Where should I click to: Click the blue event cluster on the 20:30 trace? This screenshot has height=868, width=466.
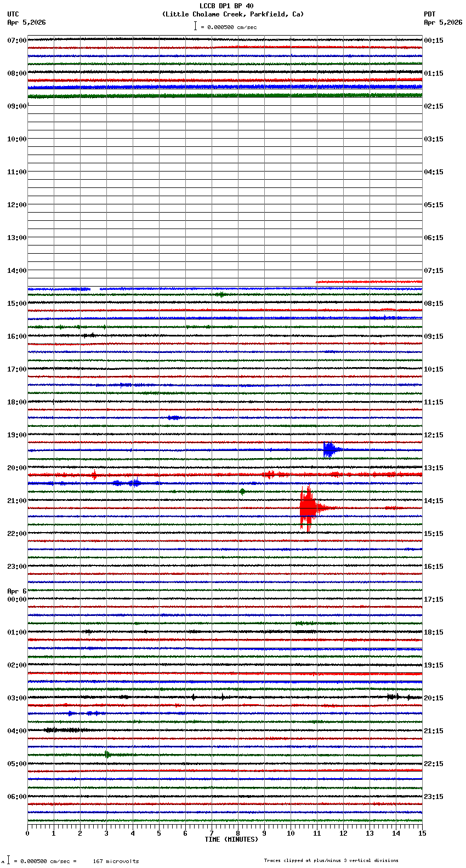[x=127, y=483]
